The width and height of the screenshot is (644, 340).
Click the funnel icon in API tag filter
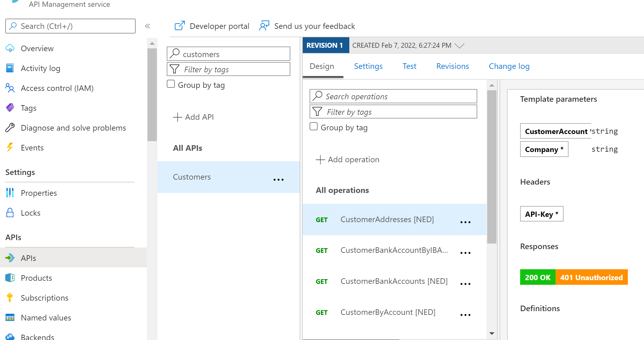click(x=175, y=69)
